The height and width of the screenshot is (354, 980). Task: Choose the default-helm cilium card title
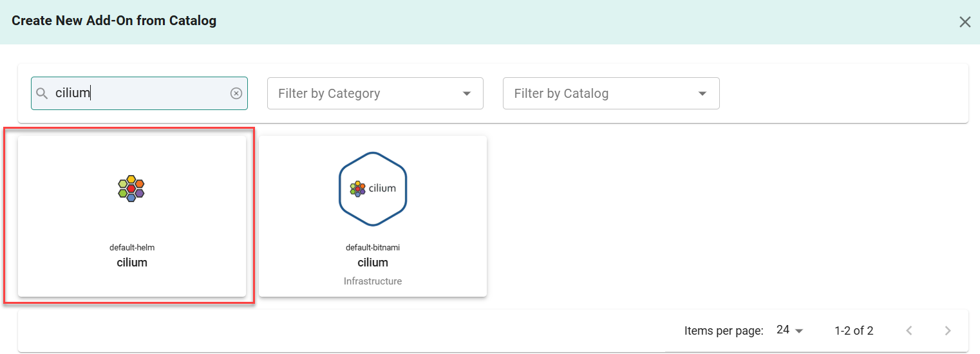[x=132, y=263]
